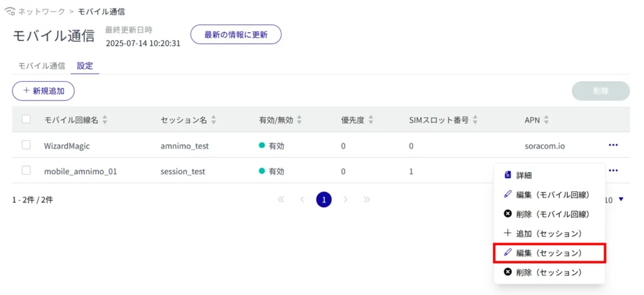The height and width of the screenshot is (295, 644).
Task: Click the 最新の情報に更新 button
Action: coord(236,35)
